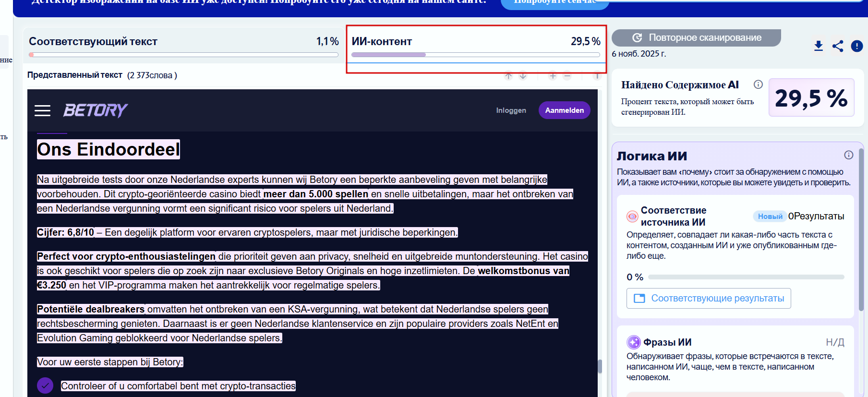Click the share report icon
The image size is (868, 397).
tap(838, 46)
